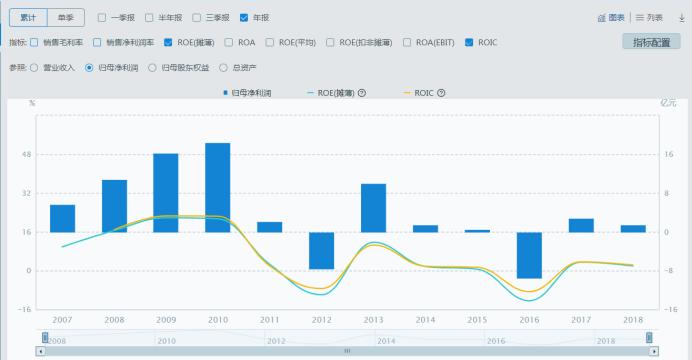Click the 2016 negative profit bar

tap(529, 255)
